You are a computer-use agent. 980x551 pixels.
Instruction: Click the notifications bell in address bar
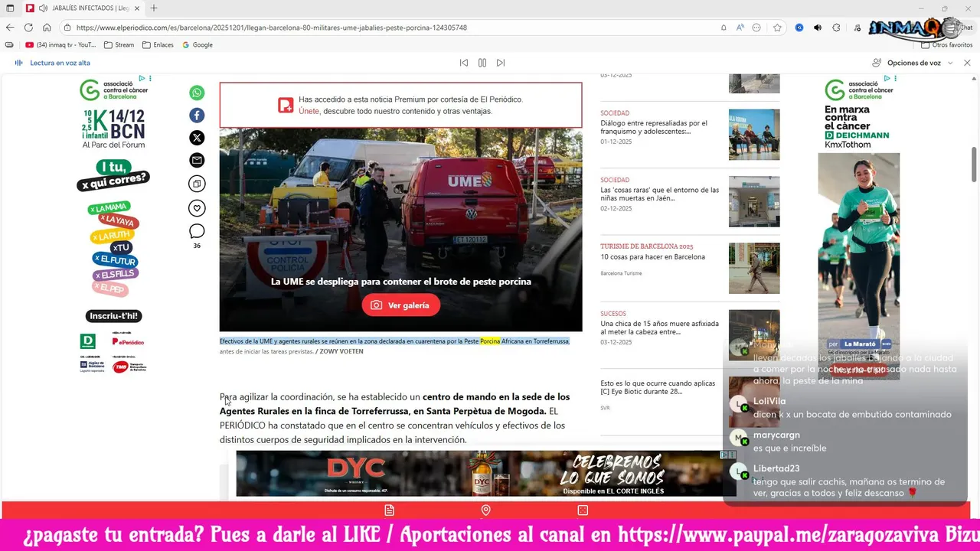(724, 28)
